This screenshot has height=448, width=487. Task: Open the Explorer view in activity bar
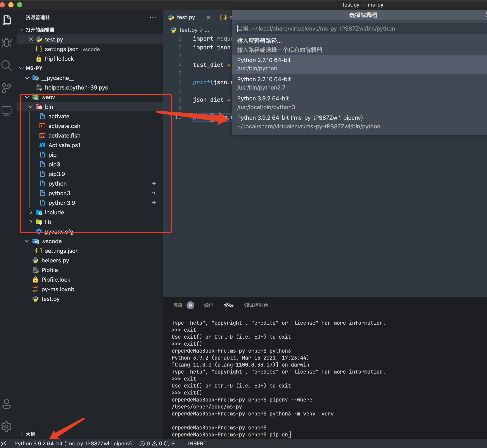tap(7, 20)
